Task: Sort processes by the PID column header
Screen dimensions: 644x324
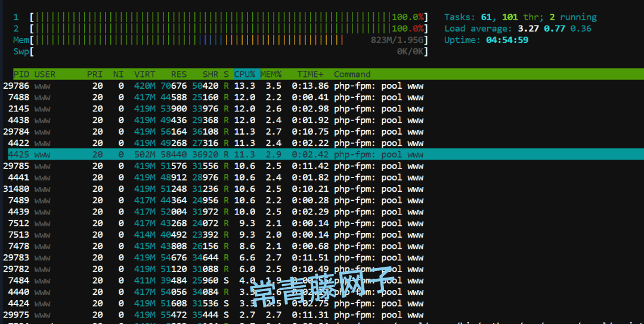Action: click(21, 74)
